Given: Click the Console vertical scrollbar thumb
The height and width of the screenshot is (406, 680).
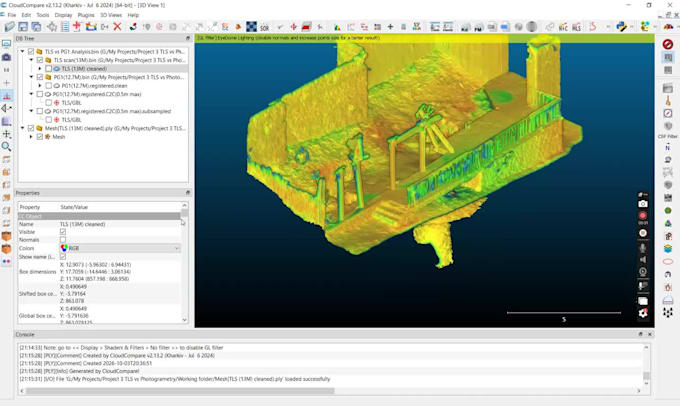Looking at the screenshot, I should (646, 376).
